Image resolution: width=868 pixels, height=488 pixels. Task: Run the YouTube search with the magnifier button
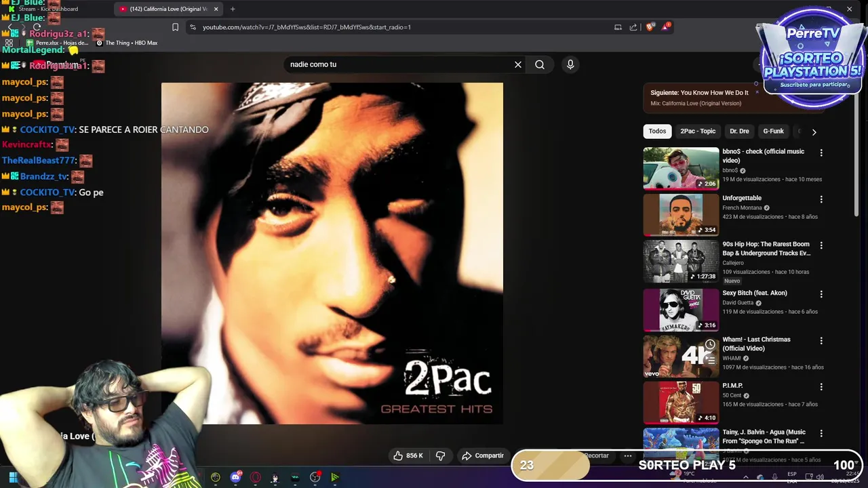540,64
